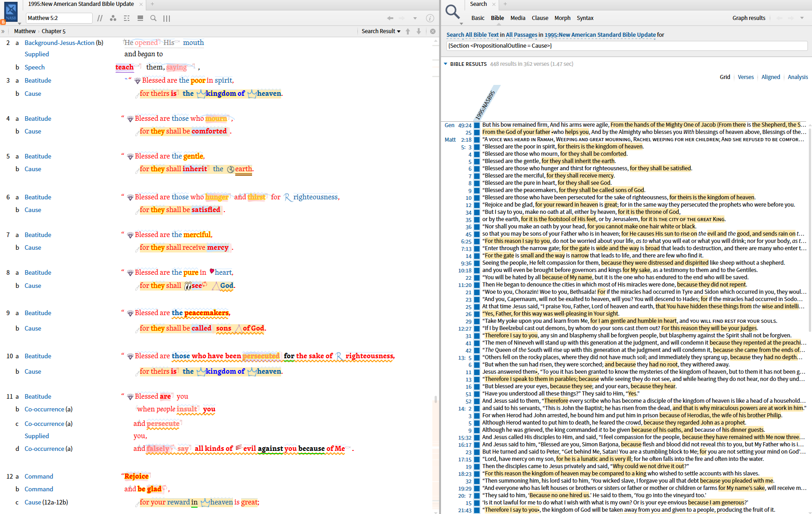812x514 pixels.
Task: Click the heart icon before 'heart'
Action: coord(212,272)
